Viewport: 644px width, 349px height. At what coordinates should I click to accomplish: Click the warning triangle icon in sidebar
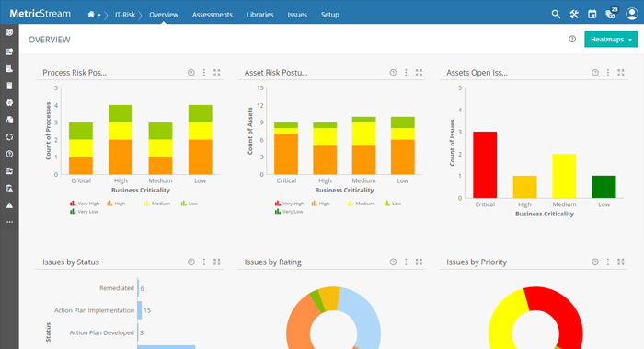(9, 205)
